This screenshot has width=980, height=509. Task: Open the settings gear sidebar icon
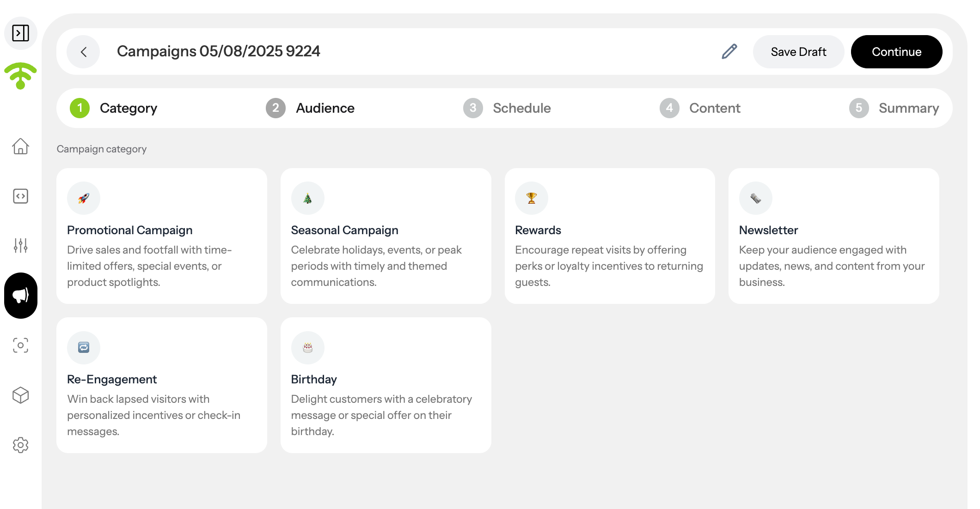[x=20, y=445]
